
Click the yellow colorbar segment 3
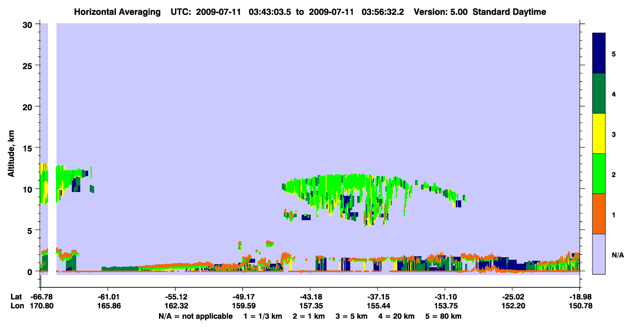(599, 134)
